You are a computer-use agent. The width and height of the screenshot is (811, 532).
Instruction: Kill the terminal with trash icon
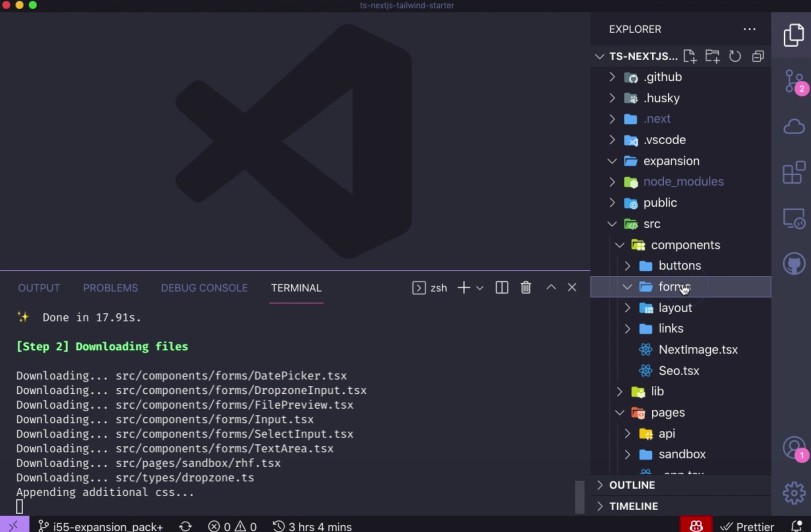pyautogui.click(x=525, y=288)
